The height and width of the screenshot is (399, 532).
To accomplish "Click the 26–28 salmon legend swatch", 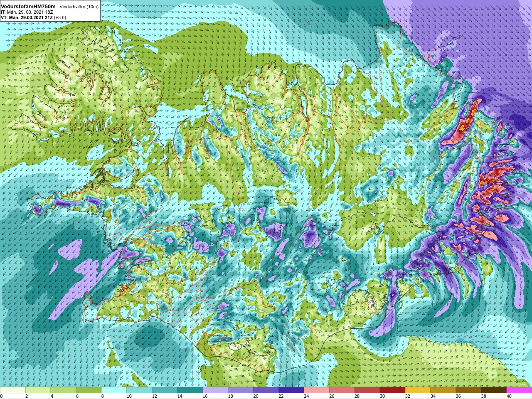I will point(342,390).
